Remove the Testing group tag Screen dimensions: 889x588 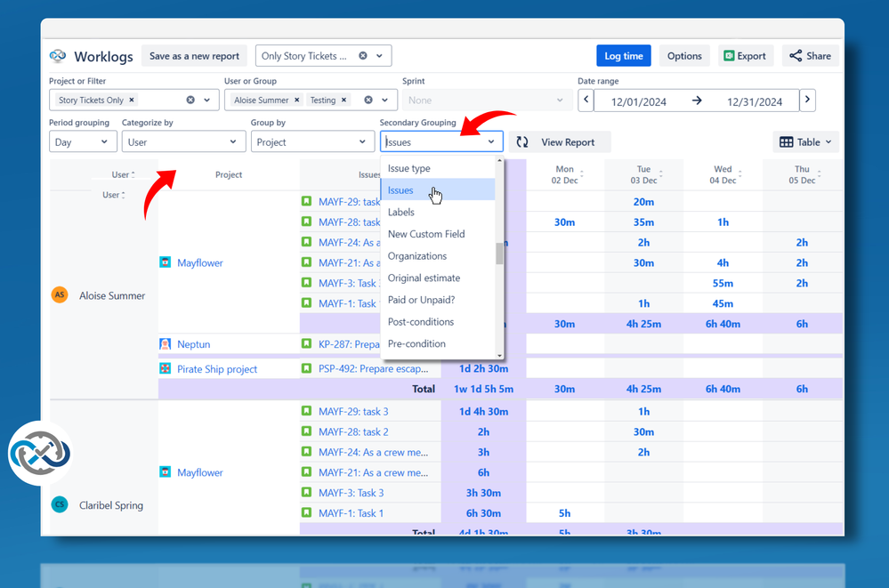pos(343,100)
